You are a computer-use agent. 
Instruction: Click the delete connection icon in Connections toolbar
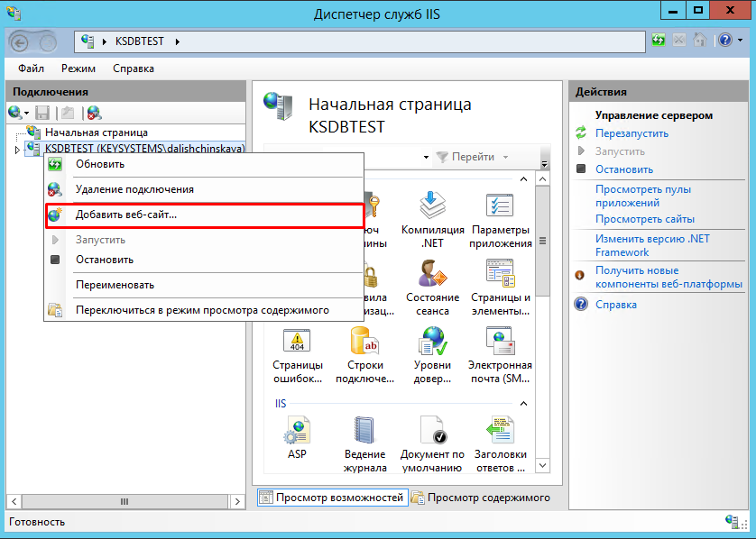tap(94, 113)
